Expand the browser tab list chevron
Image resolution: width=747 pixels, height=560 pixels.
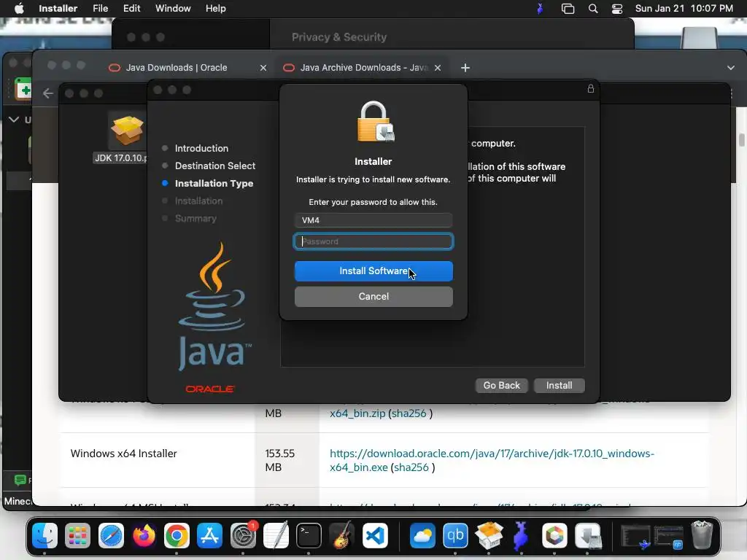click(x=731, y=68)
